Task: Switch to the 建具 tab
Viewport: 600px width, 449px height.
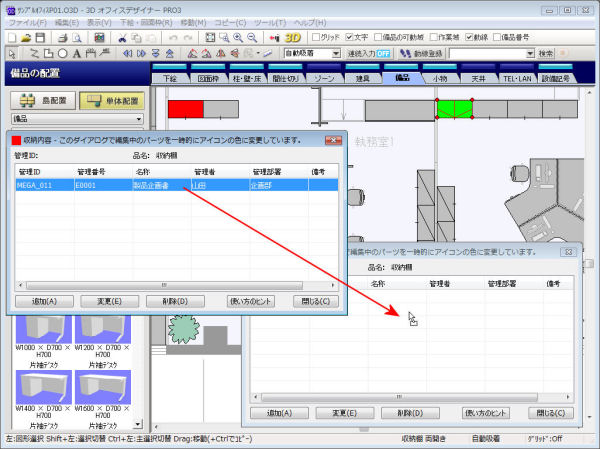Action: point(361,77)
